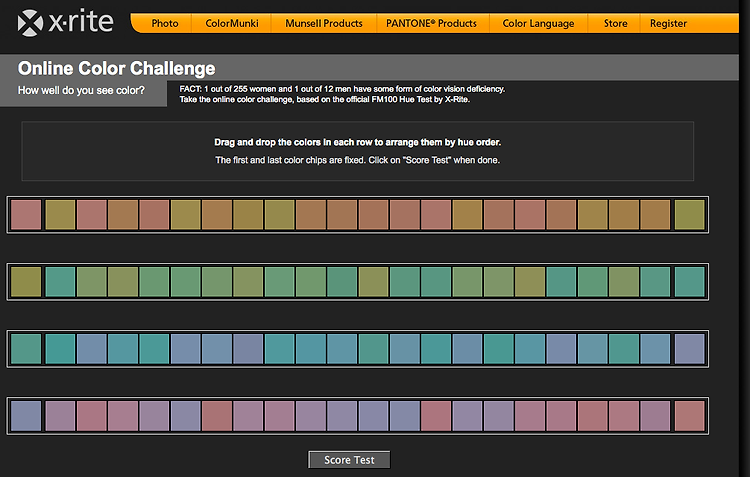Pick the second chip in the first row
Screen dimensions: 750x477
point(60,215)
